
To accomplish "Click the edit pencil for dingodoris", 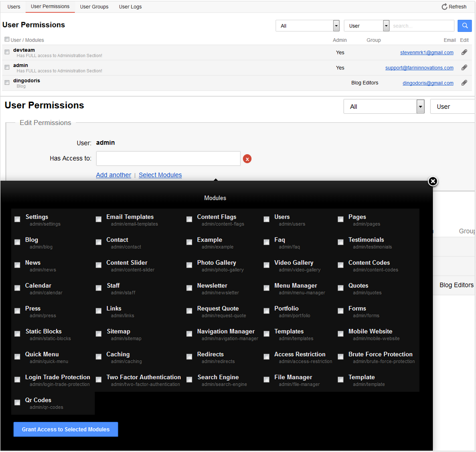I will (x=464, y=83).
